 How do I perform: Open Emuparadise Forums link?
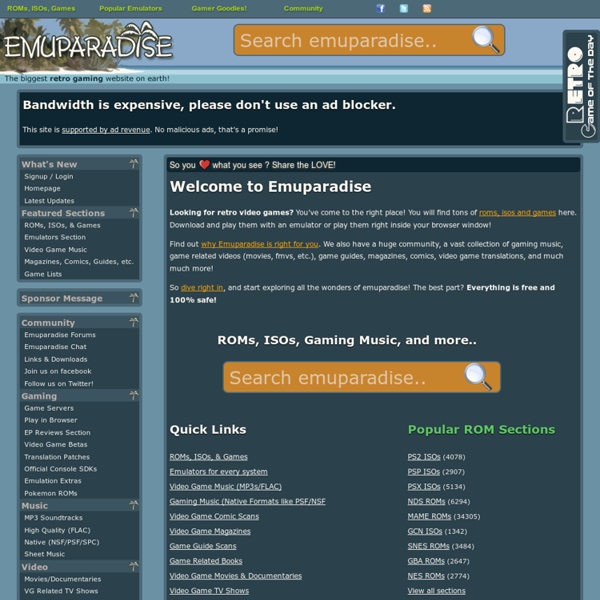60,335
